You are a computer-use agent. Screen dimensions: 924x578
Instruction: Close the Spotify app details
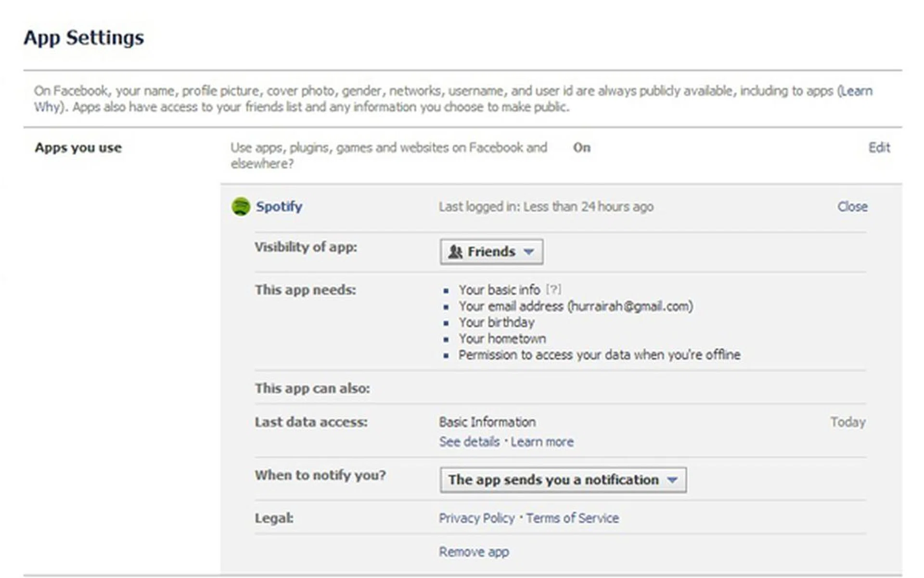(x=852, y=207)
